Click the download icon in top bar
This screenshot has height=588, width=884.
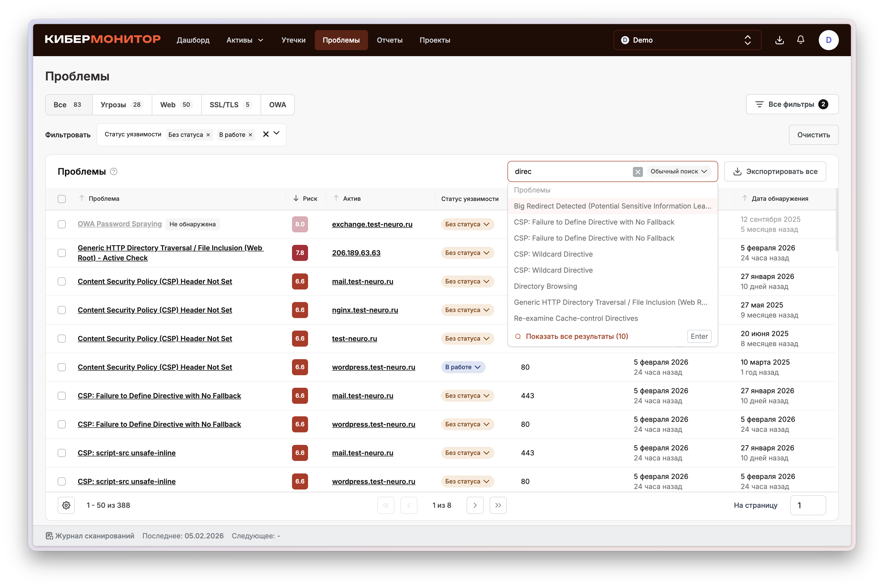(x=779, y=40)
